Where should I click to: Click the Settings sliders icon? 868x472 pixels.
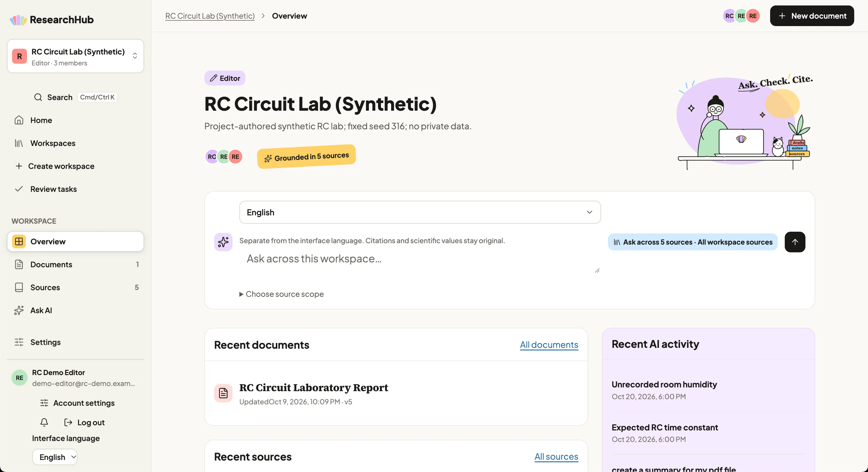click(x=19, y=342)
